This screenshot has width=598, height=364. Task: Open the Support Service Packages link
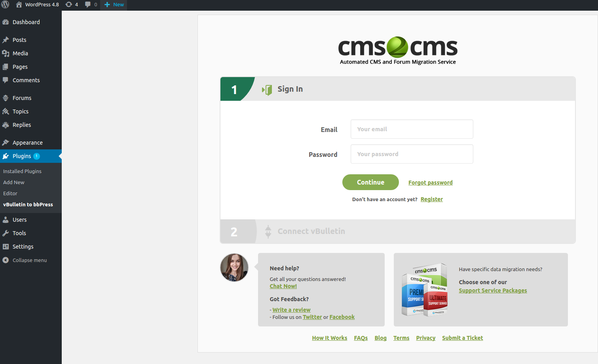point(493,290)
